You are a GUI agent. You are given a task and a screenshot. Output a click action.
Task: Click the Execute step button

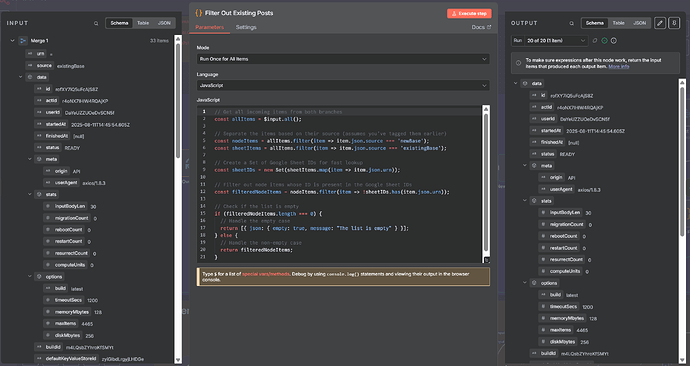pos(469,14)
